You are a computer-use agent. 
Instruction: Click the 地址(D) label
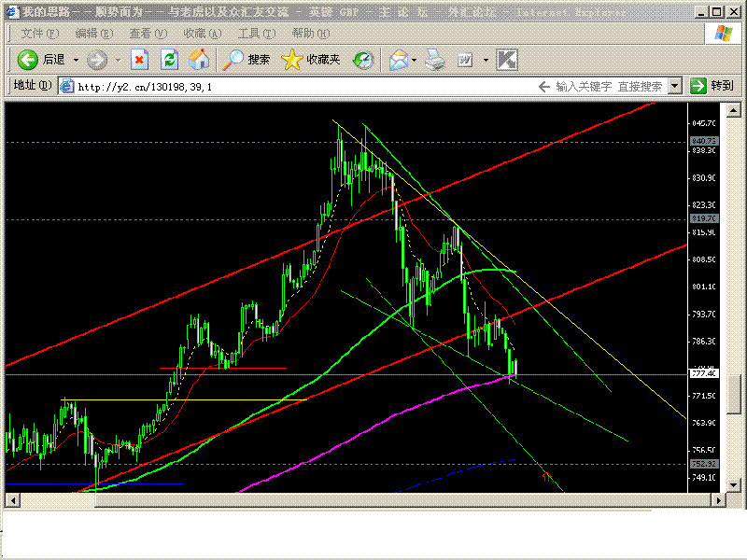point(33,85)
